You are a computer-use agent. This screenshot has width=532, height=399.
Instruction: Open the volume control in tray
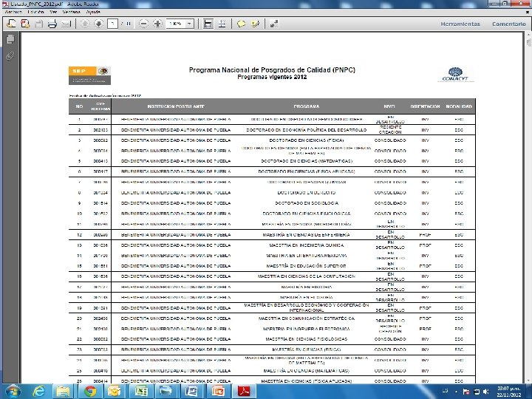[x=486, y=392]
